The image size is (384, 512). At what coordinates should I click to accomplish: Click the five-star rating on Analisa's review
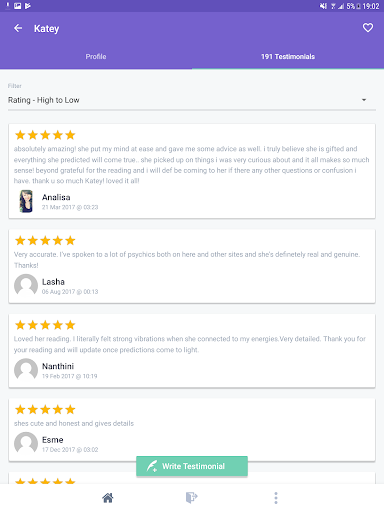45,135
